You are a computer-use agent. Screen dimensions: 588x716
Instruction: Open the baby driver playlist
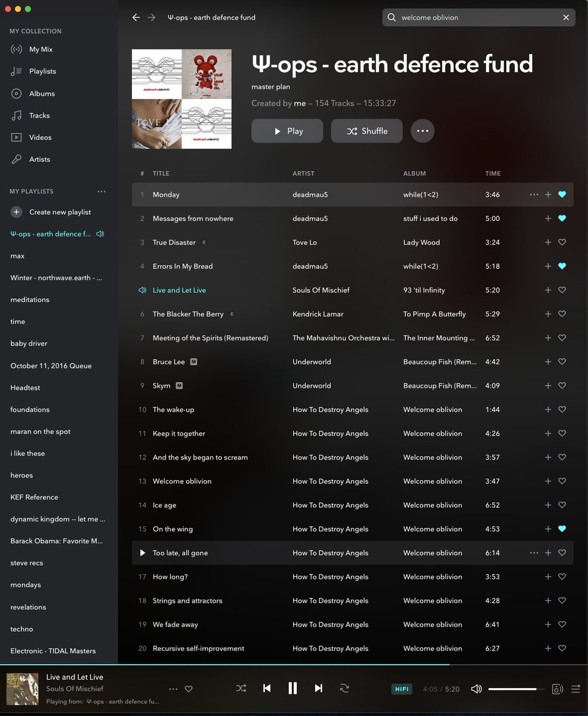29,344
